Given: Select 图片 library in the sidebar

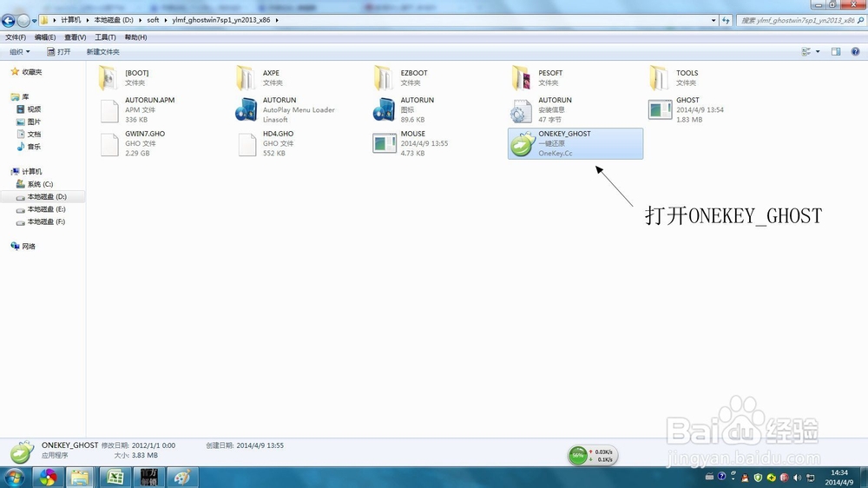Looking at the screenshot, I should (29, 122).
